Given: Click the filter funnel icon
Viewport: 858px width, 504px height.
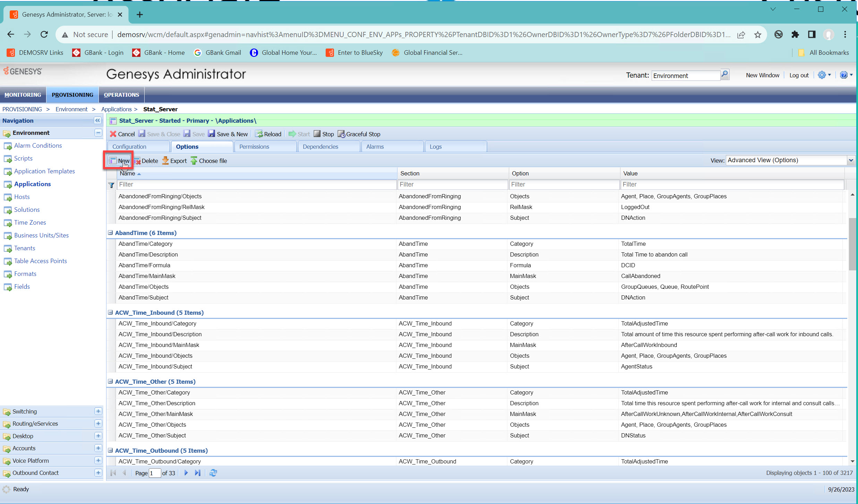Looking at the screenshot, I should tap(111, 185).
